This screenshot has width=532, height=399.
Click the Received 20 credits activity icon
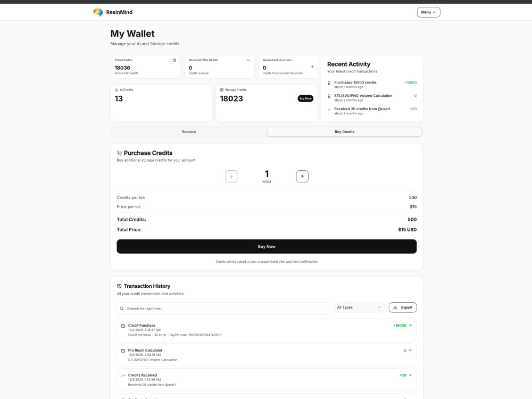click(x=329, y=109)
